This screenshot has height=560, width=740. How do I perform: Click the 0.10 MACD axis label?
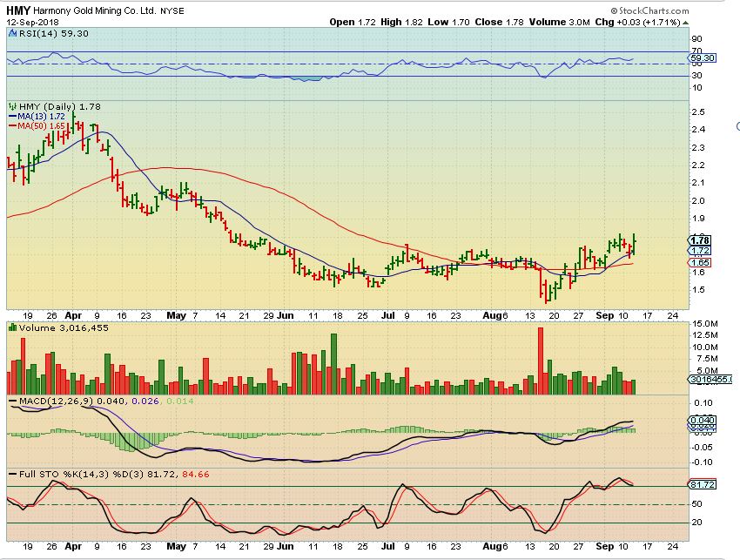(x=703, y=402)
